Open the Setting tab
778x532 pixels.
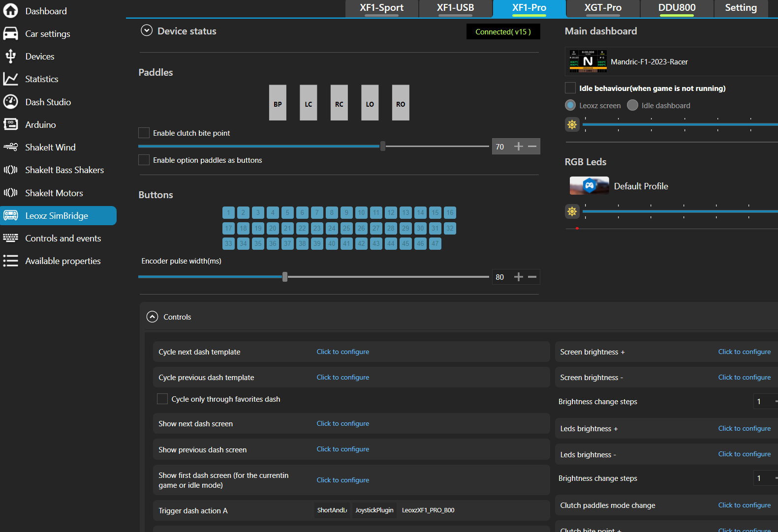(741, 8)
